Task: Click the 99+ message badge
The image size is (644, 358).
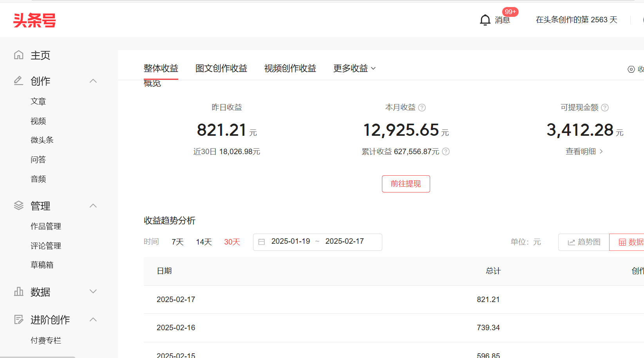Action: coord(510,12)
